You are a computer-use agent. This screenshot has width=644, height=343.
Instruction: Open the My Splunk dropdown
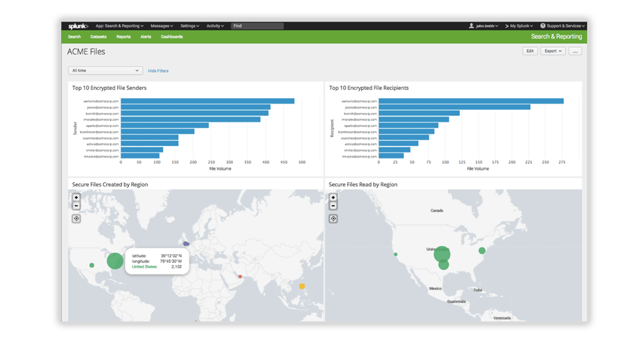pos(519,26)
